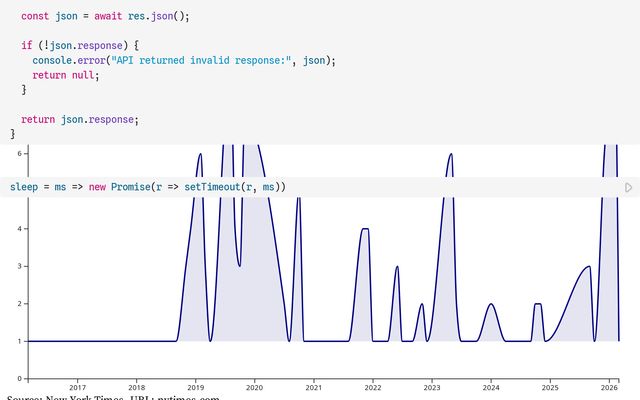
Task: Click the 2022 x-axis label
Action: coord(372,387)
